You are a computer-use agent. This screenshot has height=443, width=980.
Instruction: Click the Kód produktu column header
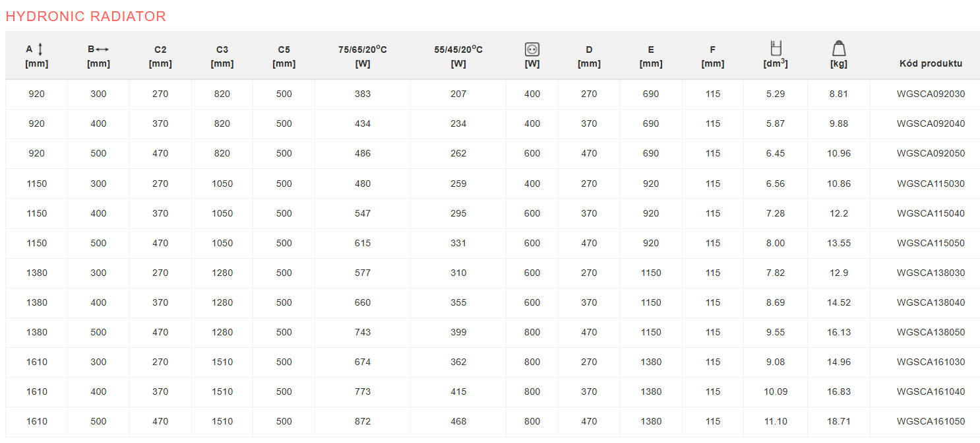(x=931, y=64)
